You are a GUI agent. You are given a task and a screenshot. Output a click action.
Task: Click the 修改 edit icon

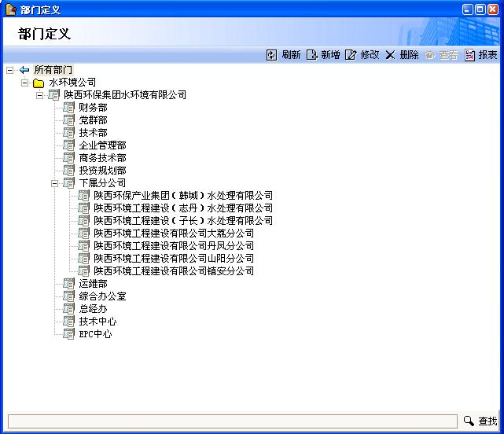pos(351,55)
